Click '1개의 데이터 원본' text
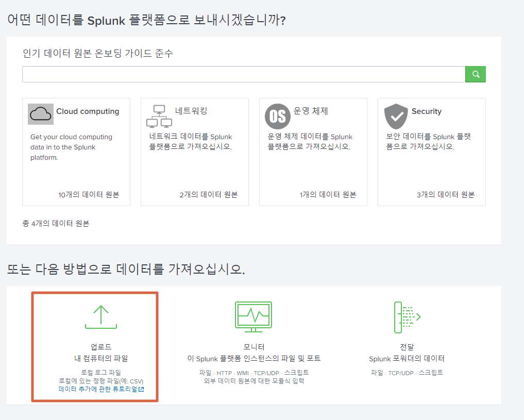Image resolution: width=524 pixels, height=420 pixels. 328,195
